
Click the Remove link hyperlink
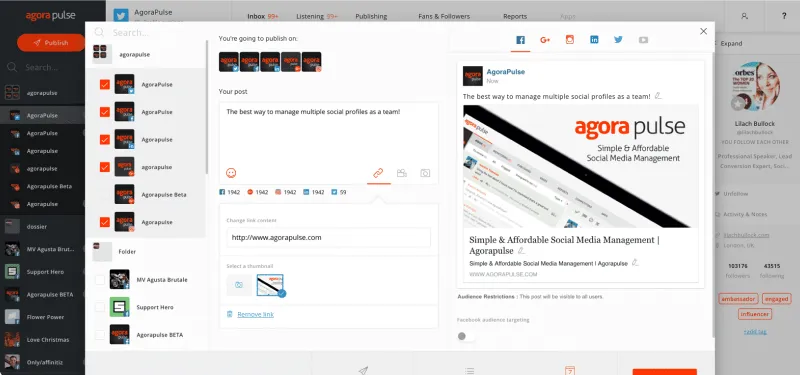pos(256,314)
